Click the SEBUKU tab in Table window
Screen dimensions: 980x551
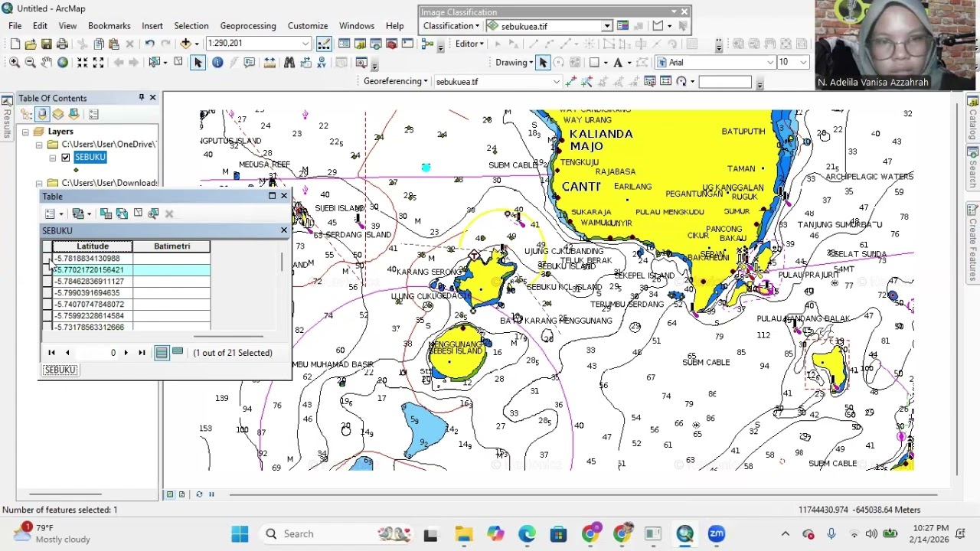click(x=60, y=370)
